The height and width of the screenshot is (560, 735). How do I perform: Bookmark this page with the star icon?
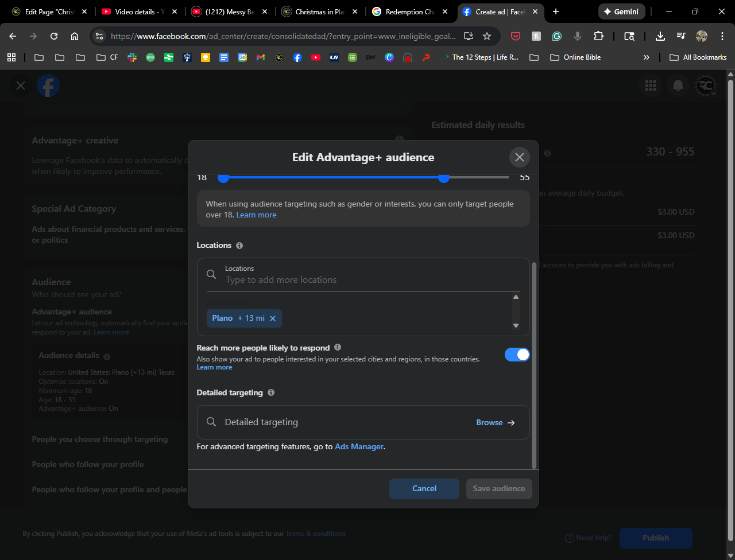(487, 36)
